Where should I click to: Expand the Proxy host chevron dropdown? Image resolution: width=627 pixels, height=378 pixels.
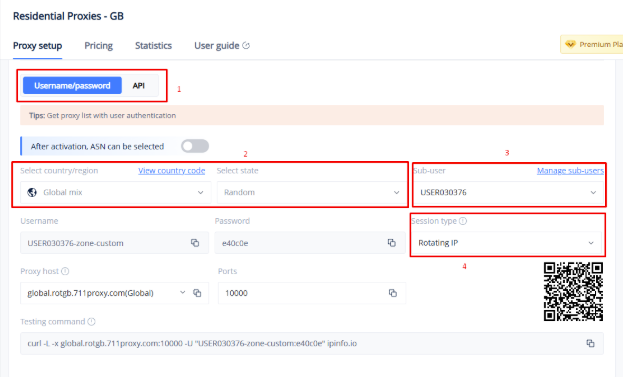[183, 292]
